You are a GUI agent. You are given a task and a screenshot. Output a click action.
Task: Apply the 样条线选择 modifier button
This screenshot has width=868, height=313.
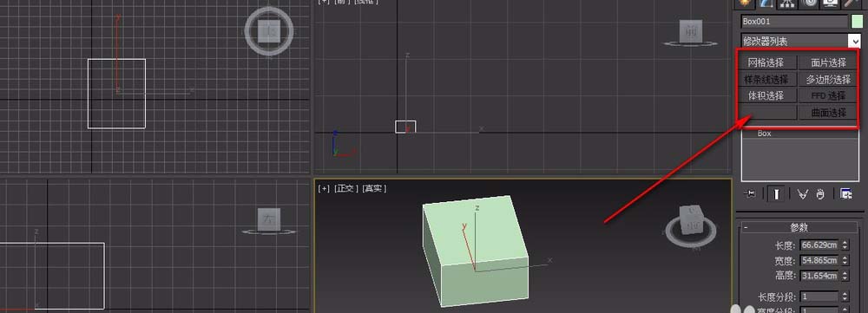[x=766, y=79]
